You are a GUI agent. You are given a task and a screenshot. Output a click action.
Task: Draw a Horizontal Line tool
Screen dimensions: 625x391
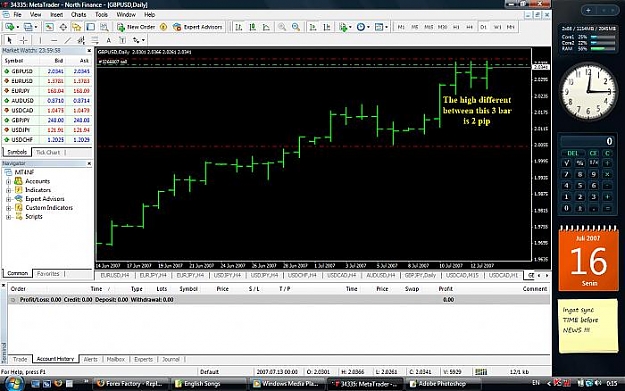tap(54, 40)
